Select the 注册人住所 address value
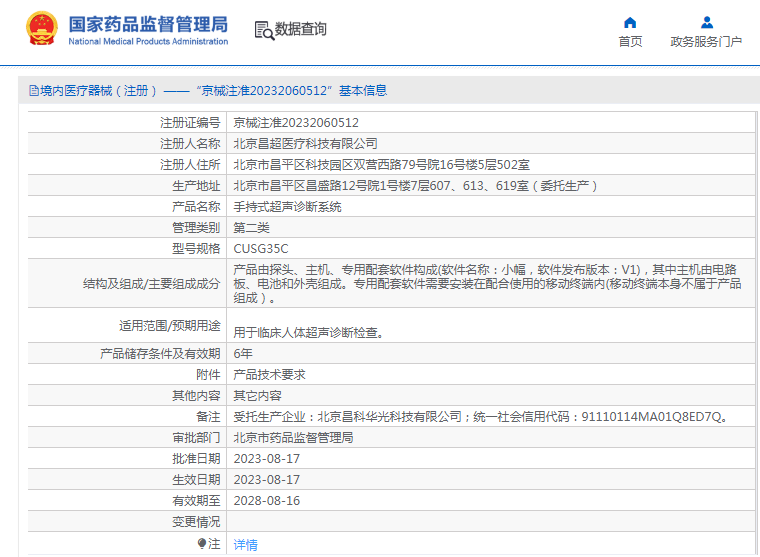760x557 pixels. coord(381,165)
